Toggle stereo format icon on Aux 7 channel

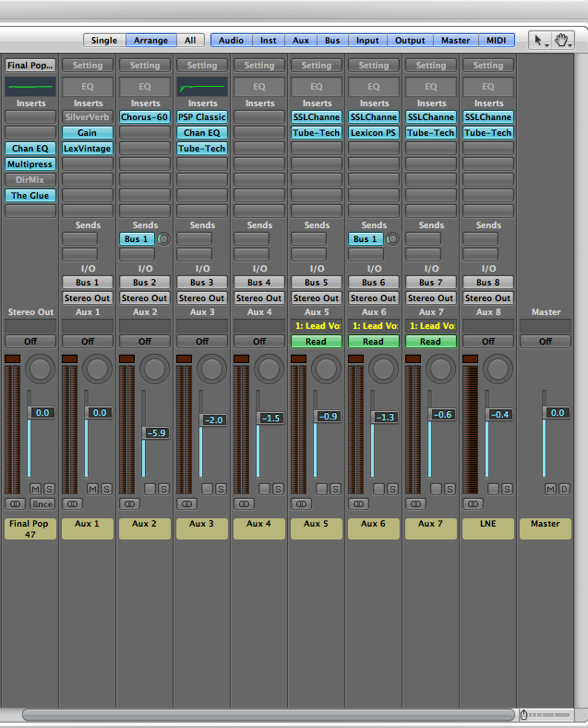pos(416,504)
